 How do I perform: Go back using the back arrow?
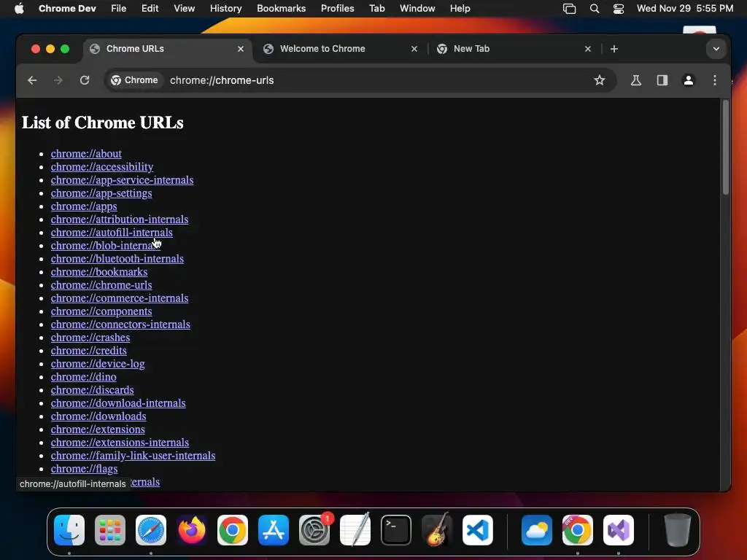pyautogui.click(x=32, y=80)
